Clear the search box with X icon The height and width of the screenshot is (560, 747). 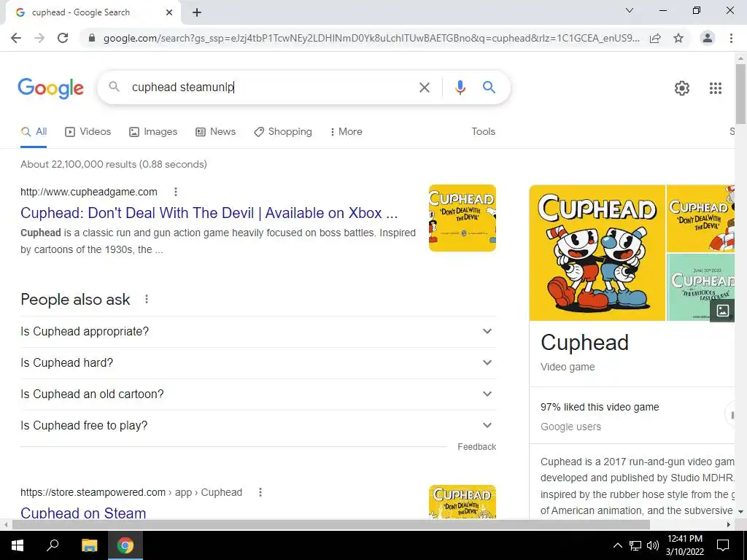[424, 87]
